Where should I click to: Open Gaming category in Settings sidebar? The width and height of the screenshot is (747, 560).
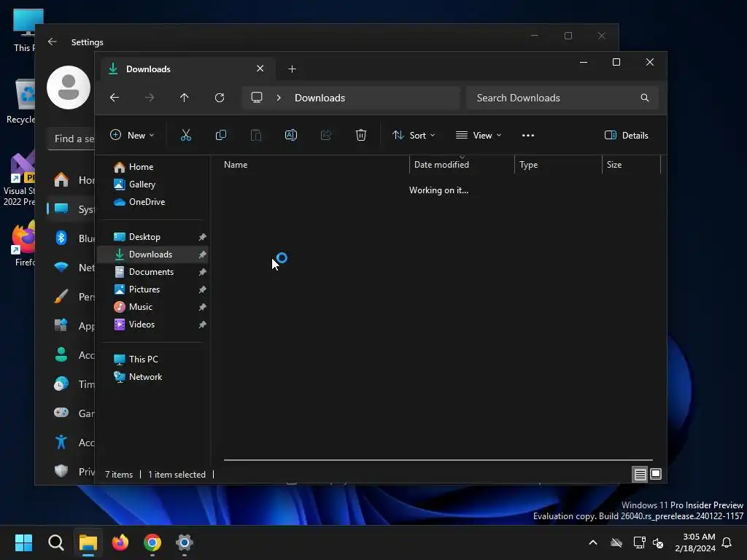tap(71, 413)
